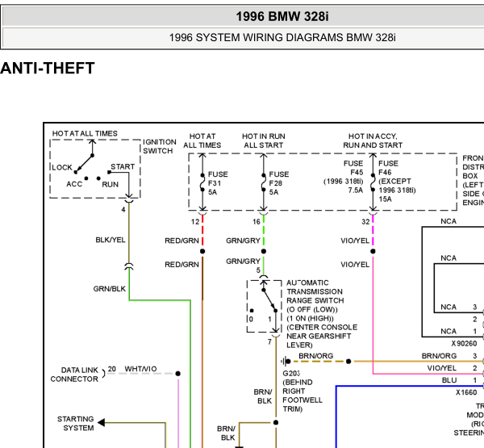Click the ground symbol next to G203
Viewport: 484px width, 448px height.
tap(285, 361)
